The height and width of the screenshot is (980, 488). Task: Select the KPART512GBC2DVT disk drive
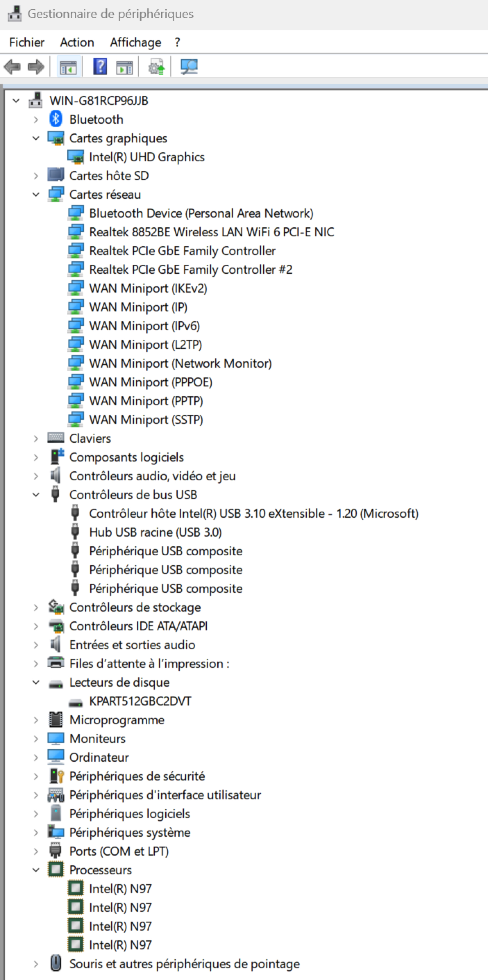tap(140, 701)
